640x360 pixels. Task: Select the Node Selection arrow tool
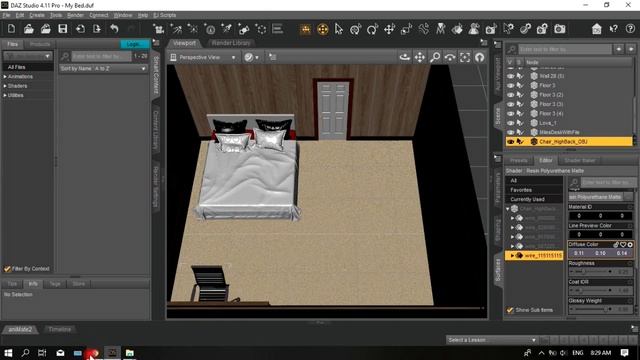(339, 29)
